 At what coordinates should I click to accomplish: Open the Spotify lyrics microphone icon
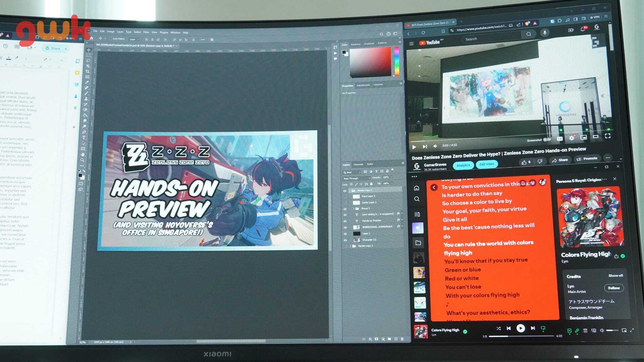point(577,331)
